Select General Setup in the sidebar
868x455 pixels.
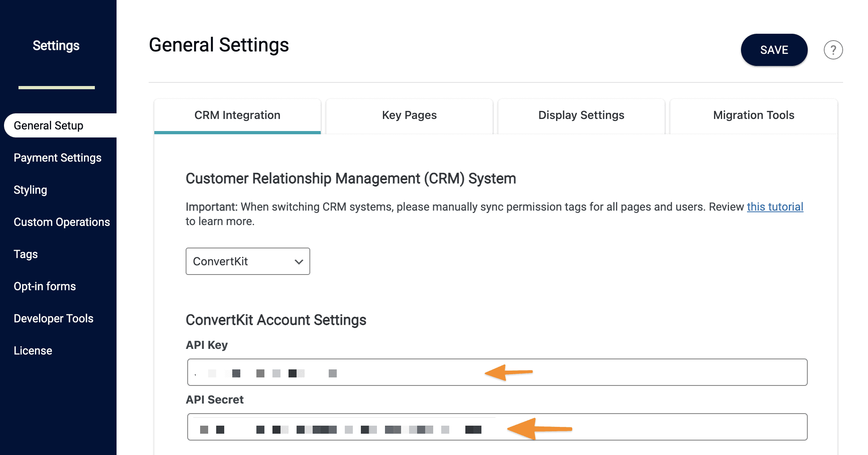[x=49, y=125]
